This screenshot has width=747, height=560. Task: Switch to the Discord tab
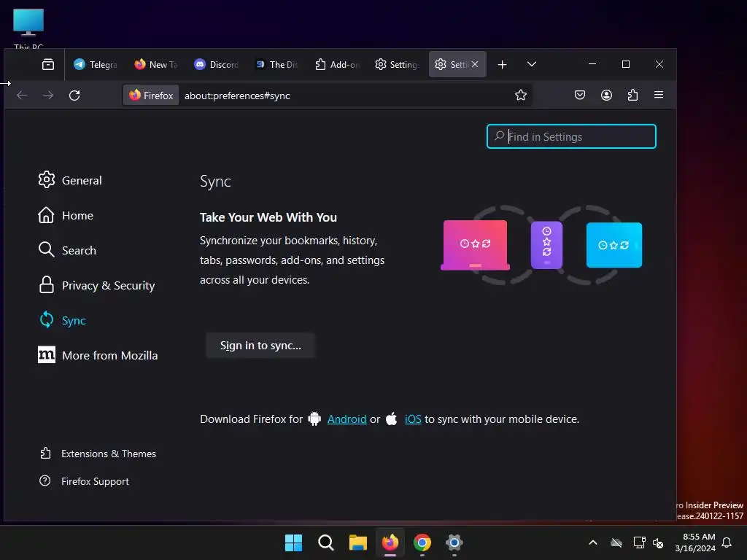[x=216, y=64]
